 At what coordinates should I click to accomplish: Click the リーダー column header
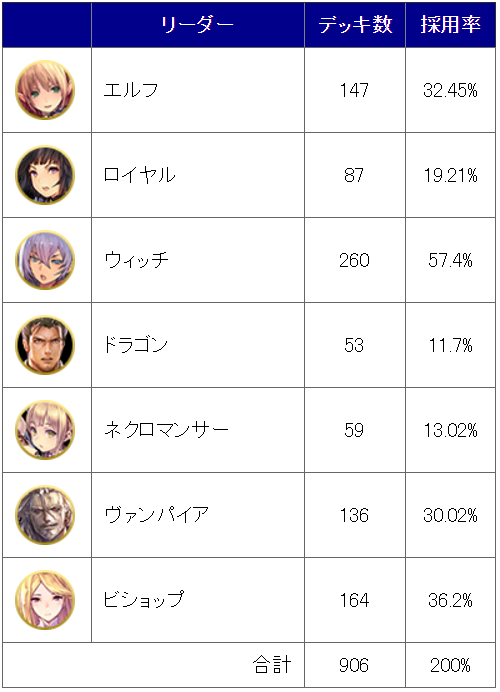198,25
